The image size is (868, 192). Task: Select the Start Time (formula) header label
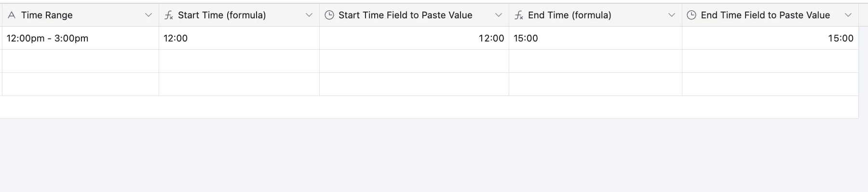coord(222,15)
